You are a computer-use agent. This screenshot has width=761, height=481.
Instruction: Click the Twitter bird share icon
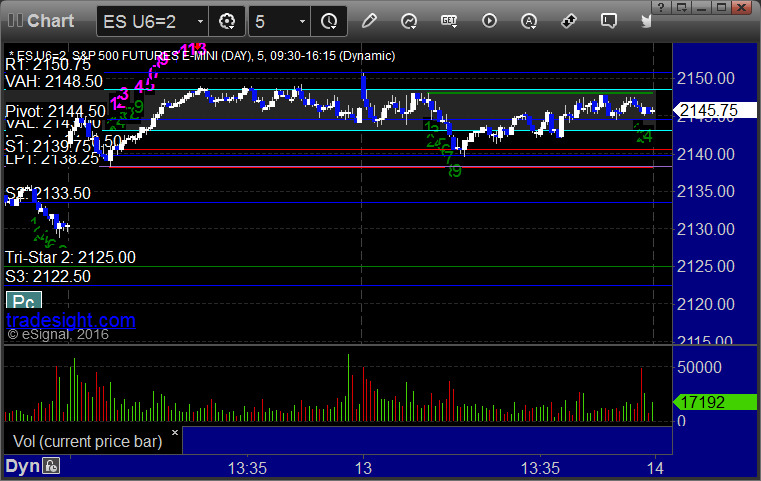(646, 21)
